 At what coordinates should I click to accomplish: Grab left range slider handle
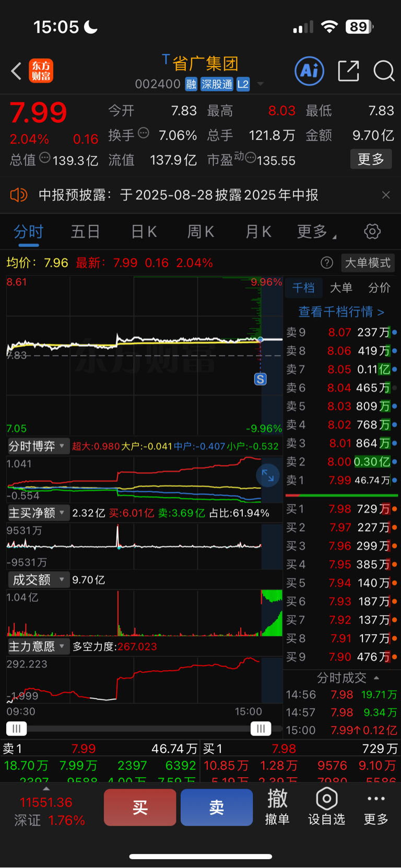[16, 729]
